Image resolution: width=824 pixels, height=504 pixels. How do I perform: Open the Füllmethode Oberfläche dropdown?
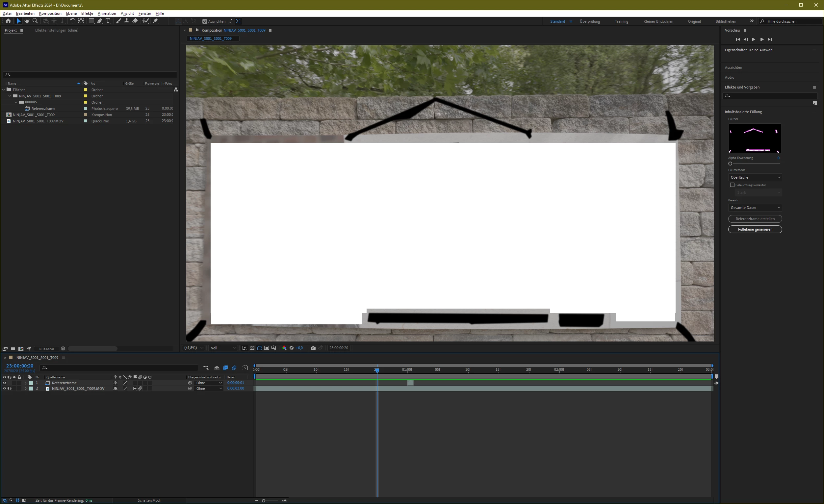click(755, 177)
